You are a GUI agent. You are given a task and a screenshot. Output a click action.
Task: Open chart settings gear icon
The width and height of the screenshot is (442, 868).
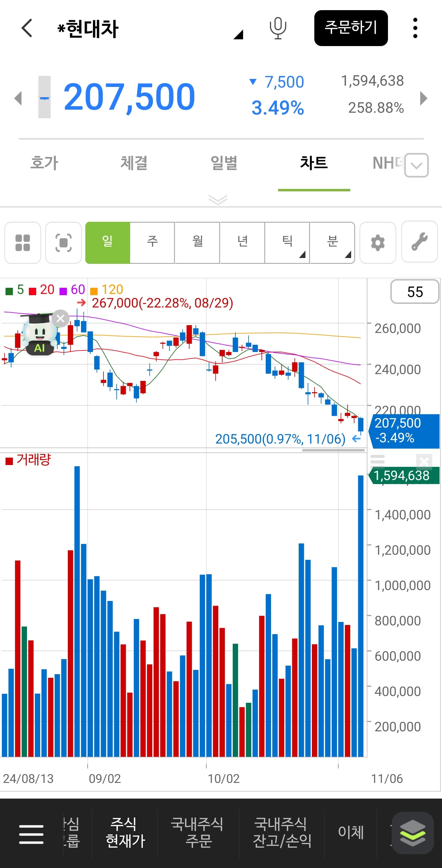(x=378, y=243)
